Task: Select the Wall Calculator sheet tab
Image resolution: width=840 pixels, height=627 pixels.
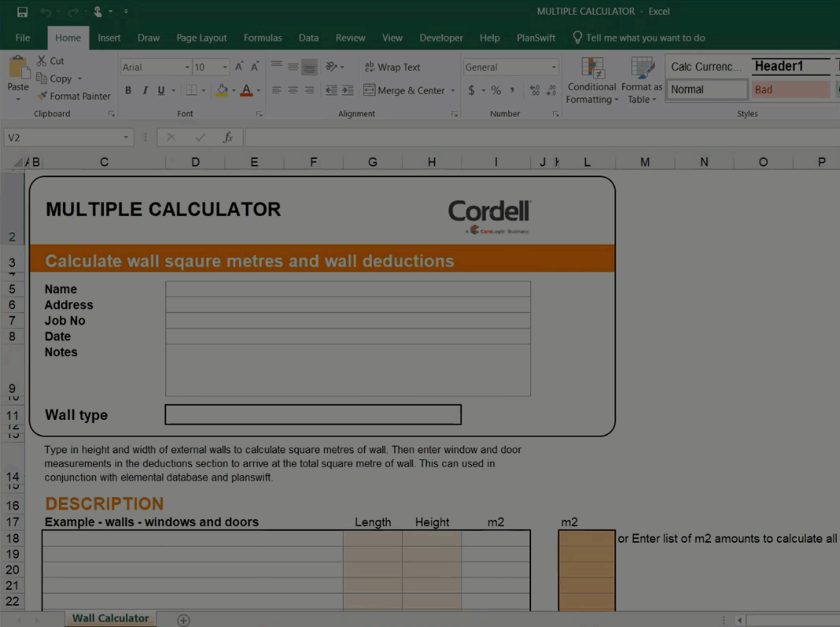Action: coord(111,618)
